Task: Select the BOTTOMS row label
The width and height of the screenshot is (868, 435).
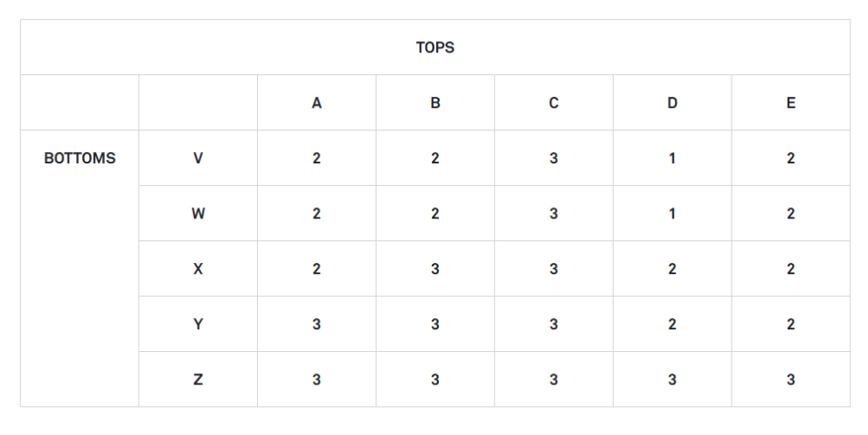Action: pos(80,158)
